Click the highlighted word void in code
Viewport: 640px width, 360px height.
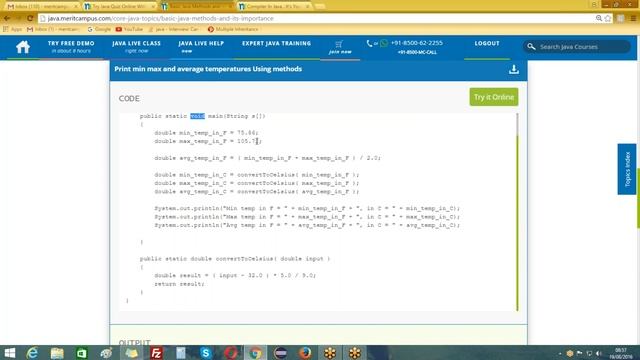[198, 116]
